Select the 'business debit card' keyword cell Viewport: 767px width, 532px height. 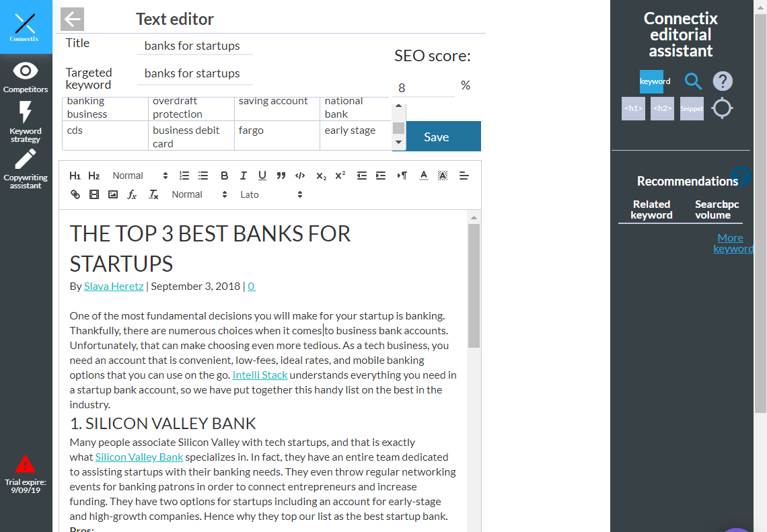click(x=191, y=135)
